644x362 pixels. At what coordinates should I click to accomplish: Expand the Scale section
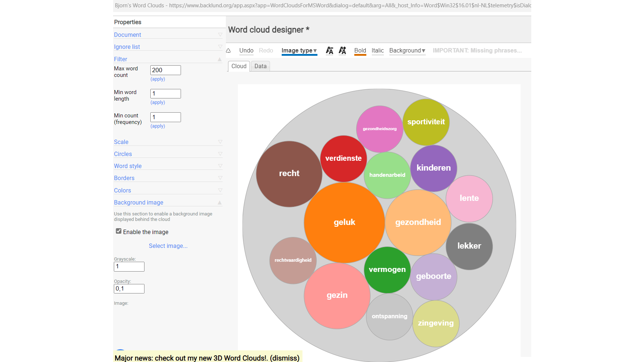pyautogui.click(x=168, y=142)
